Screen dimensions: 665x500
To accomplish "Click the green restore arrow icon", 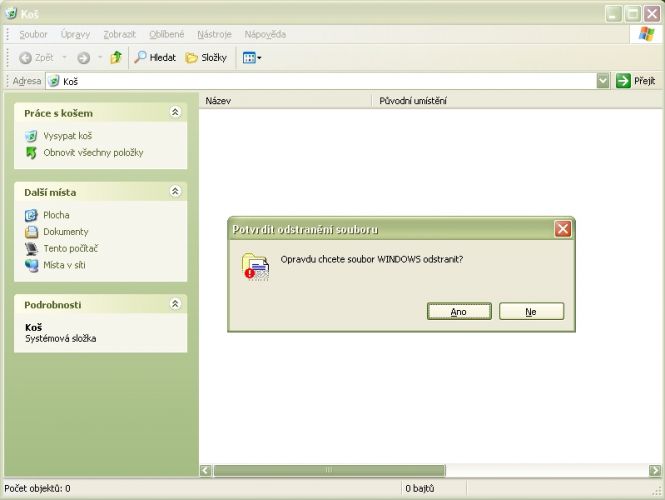I will pos(31,153).
